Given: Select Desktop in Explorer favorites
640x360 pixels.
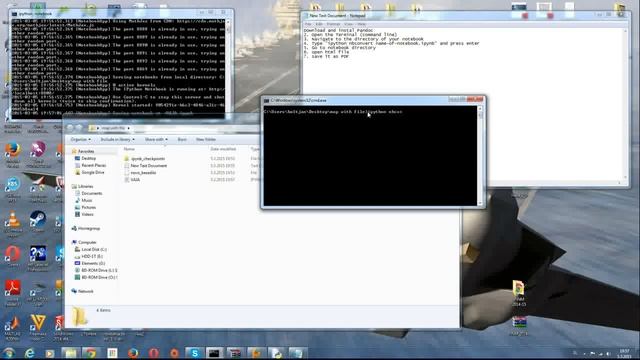Looking at the screenshot, I should point(88,158).
